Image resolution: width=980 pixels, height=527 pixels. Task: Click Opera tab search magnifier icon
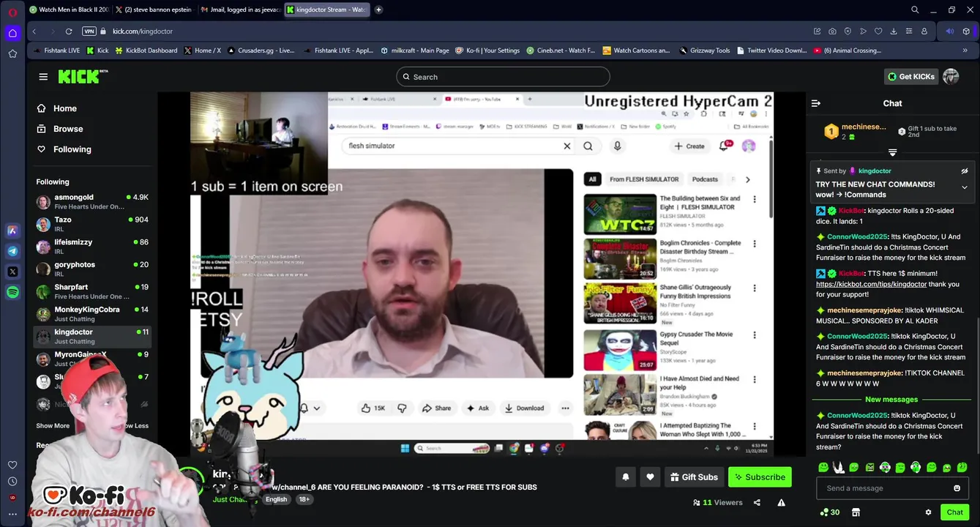pyautogui.click(x=915, y=10)
